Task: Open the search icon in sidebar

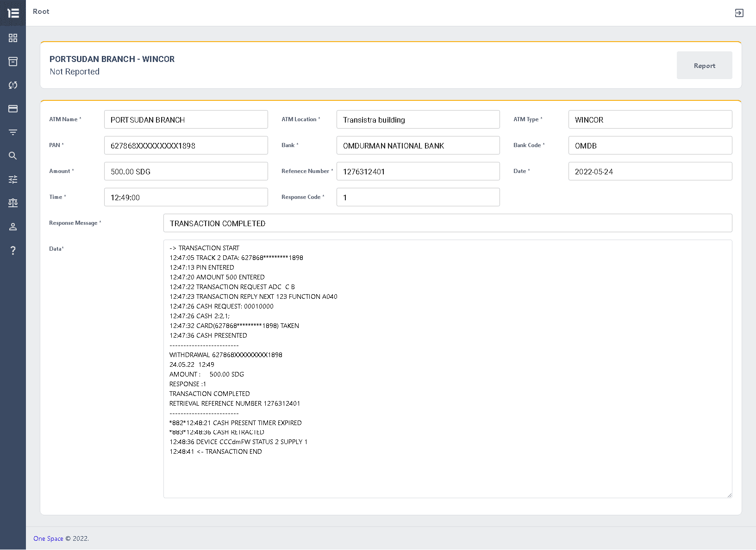Action: [12, 156]
